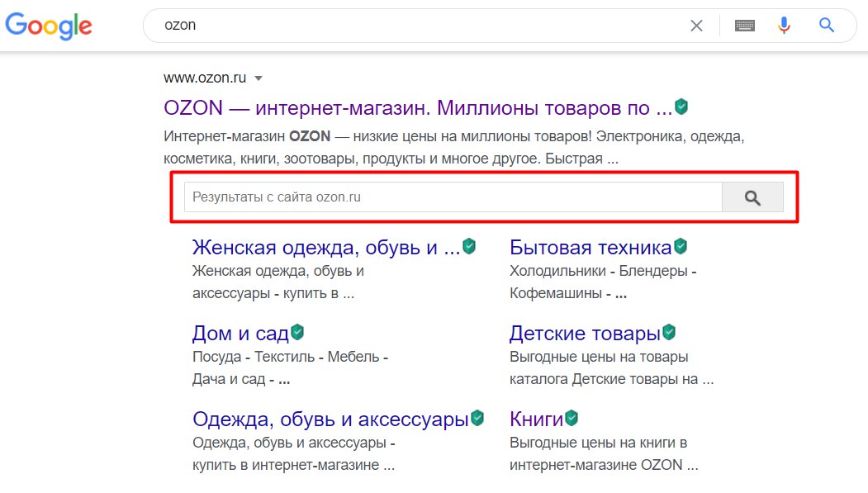Click description Выгодные цены на книги
The height and width of the screenshot is (493, 868).
tap(604, 453)
